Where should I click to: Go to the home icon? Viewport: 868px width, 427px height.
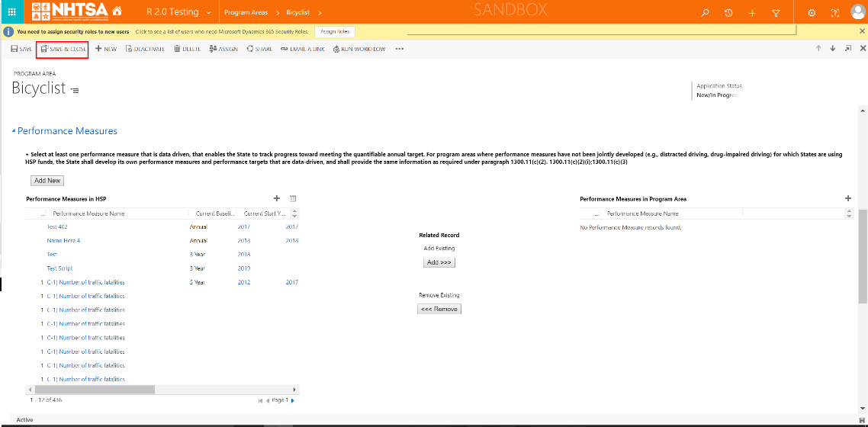117,11
